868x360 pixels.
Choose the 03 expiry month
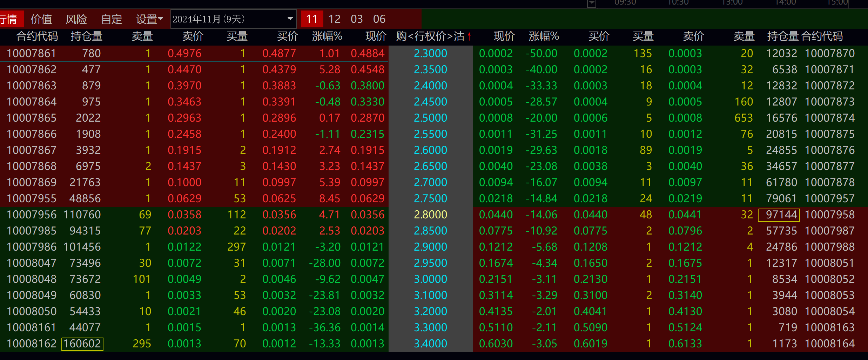click(357, 19)
